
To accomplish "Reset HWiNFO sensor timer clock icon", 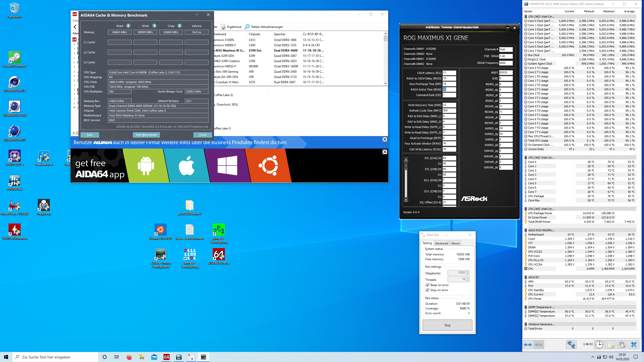I will pos(599,345).
